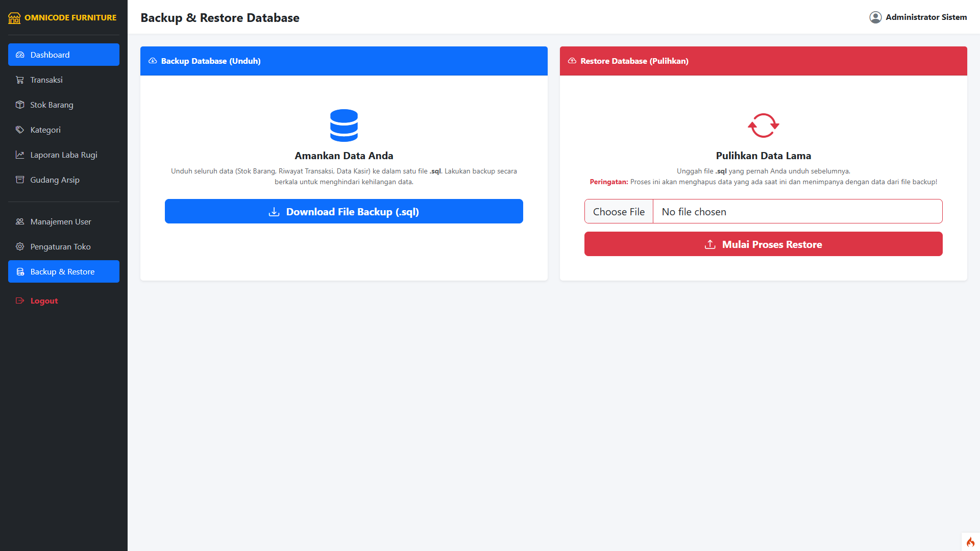The width and height of the screenshot is (980, 551).
Task: Click the gear icon next to Pengaturan Toko
Action: (x=20, y=247)
